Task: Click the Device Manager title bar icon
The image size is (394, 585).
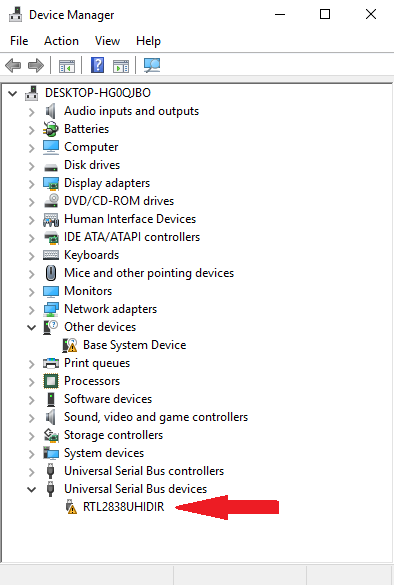Action: [16, 15]
